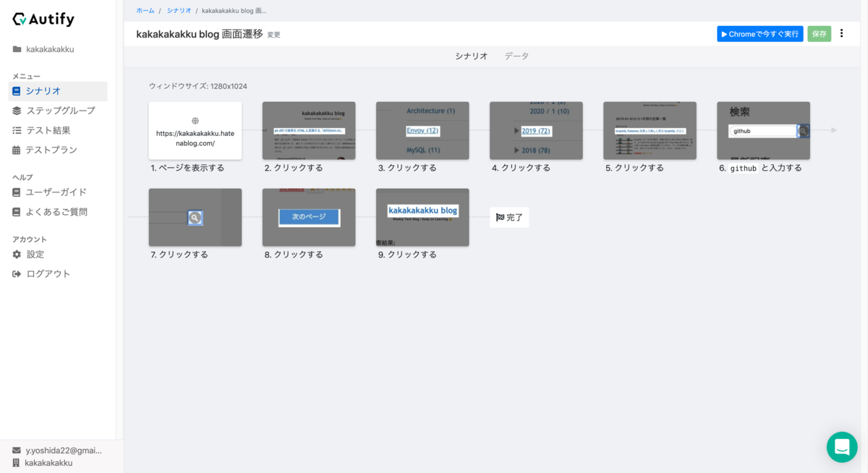868x473 pixels.
Task: Click the scenario title kakakakakku blog 画面遷移
Action: tap(200, 34)
